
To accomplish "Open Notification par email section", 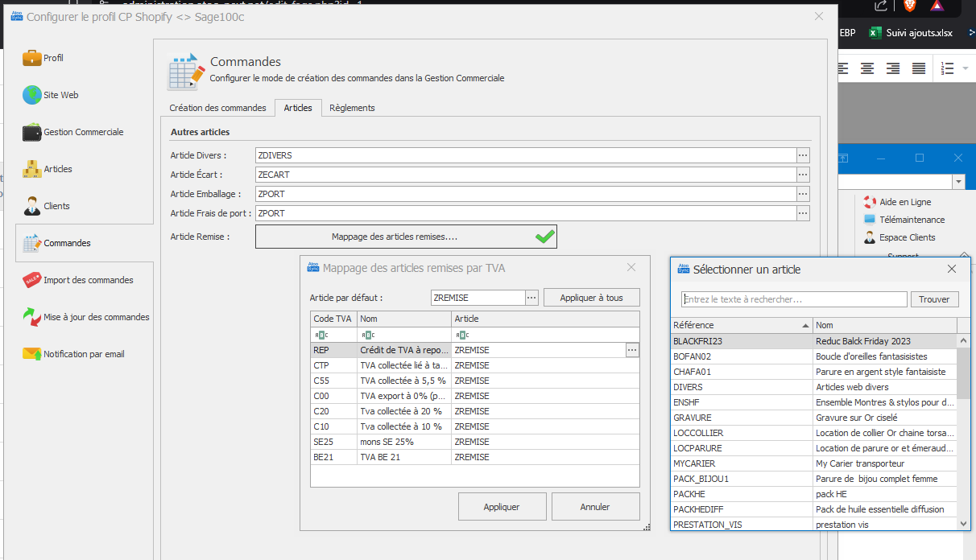I will pos(72,354).
